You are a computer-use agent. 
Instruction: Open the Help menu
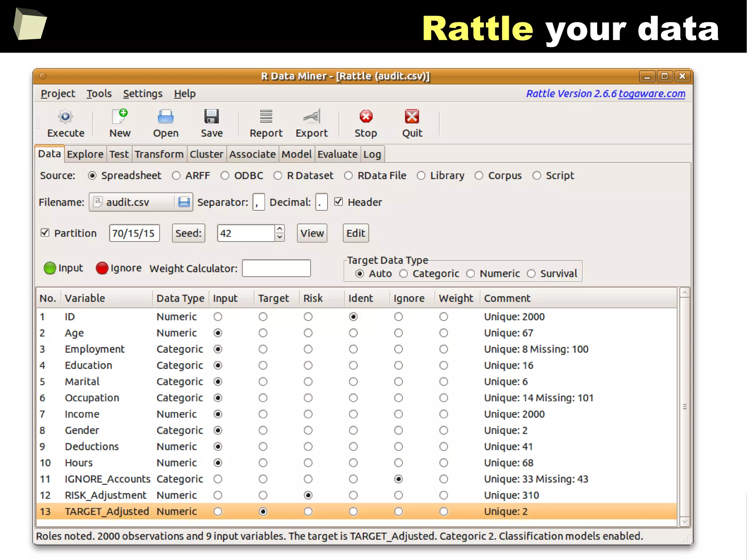185,94
